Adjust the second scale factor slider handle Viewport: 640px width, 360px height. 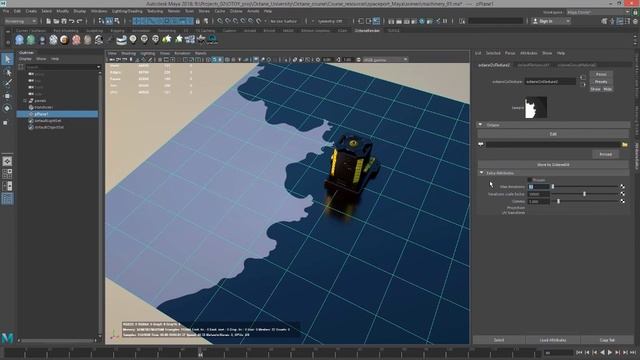584,194
